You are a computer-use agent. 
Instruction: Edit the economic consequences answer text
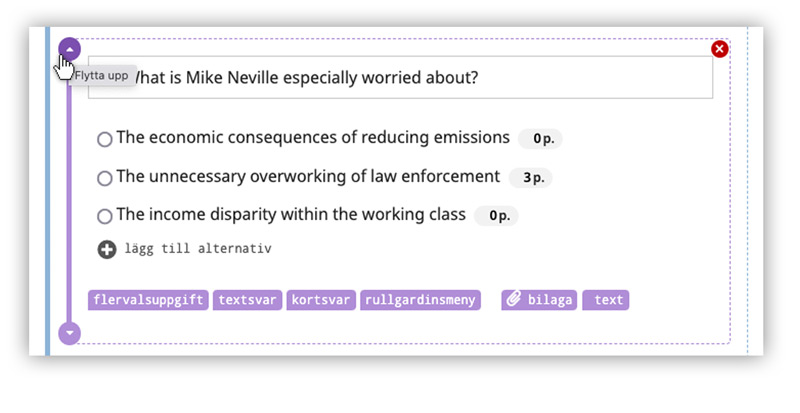312,138
